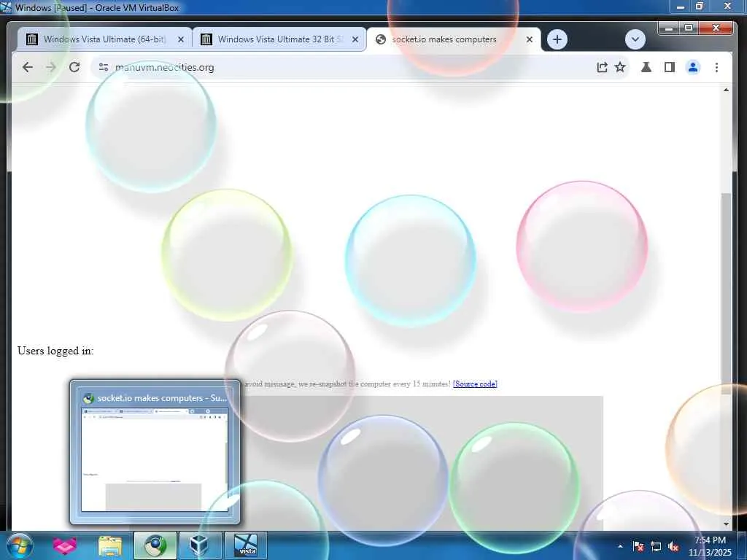The image size is (747, 560).
Task: Open the clock showing 7:54 PM
Action: 710,546
